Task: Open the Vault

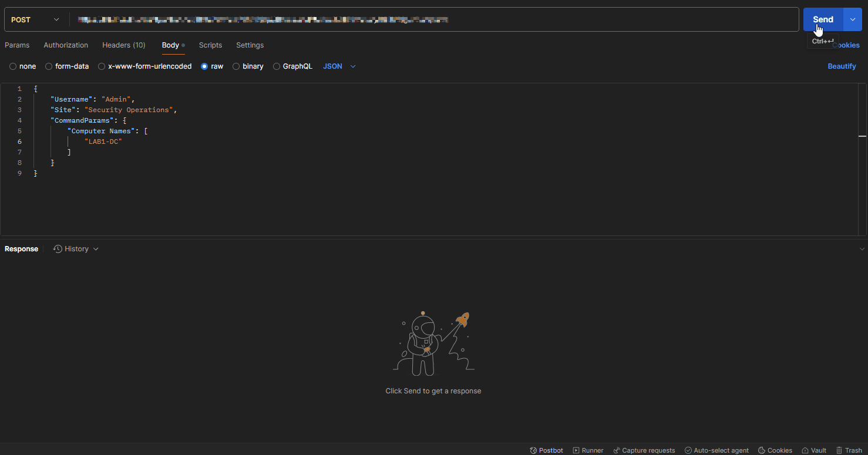Action: pyautogui.click(x=814, y=450)
